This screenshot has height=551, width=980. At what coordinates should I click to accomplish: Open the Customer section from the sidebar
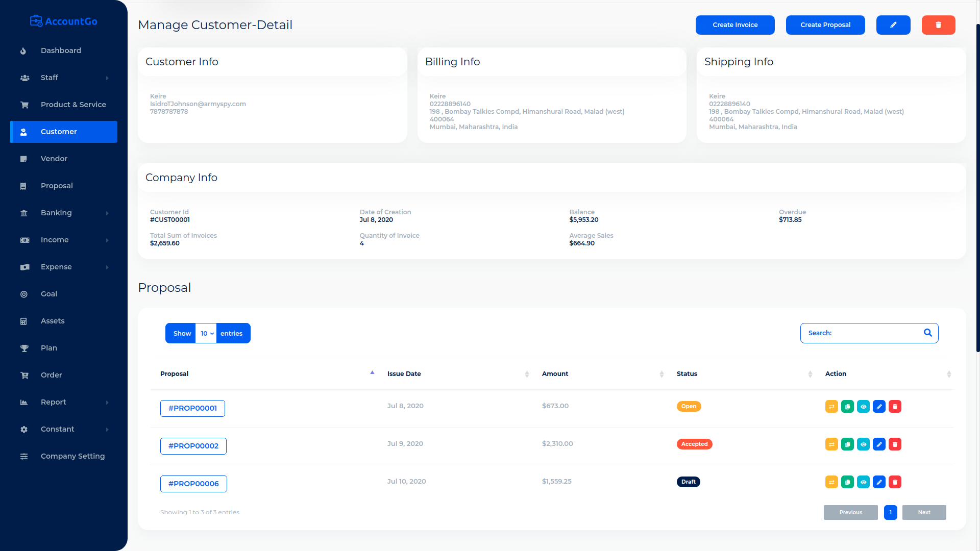pyautogui.click(x=59, y=132)
